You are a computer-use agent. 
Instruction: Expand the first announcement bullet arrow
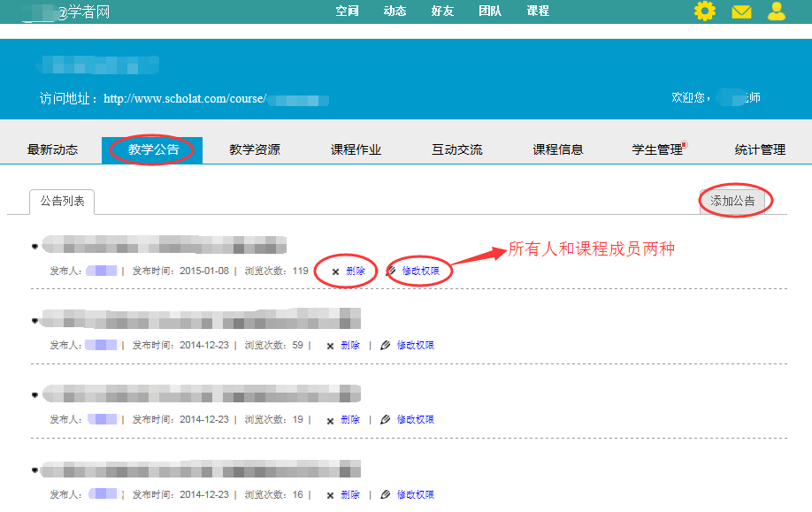(34, 246)
